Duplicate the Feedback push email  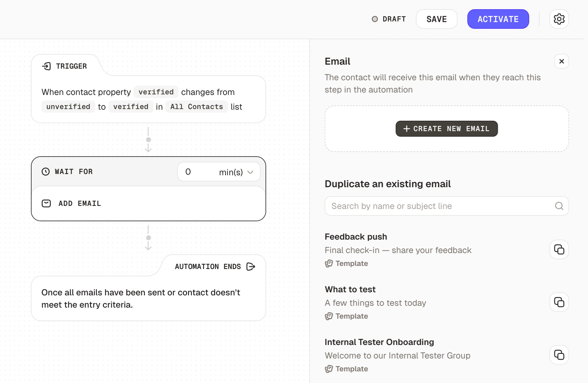559,249
